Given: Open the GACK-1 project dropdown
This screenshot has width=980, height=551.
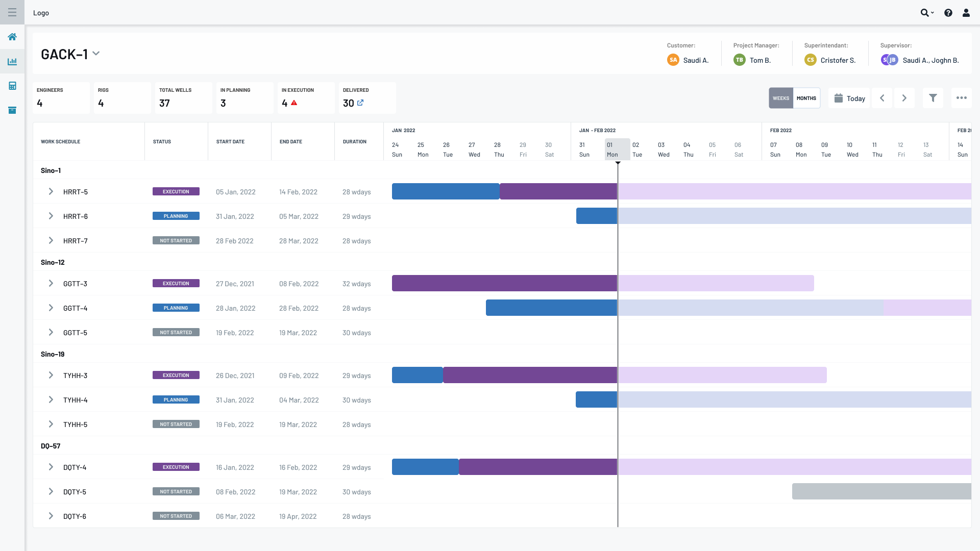Looking at the screenshot, I should pos(96,54).
